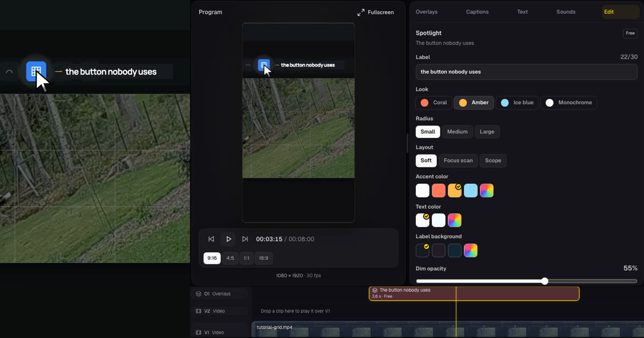Click the undo arrow in zoomed view
The width and height of the screenshot is (644, 338).
click(9, 71)
